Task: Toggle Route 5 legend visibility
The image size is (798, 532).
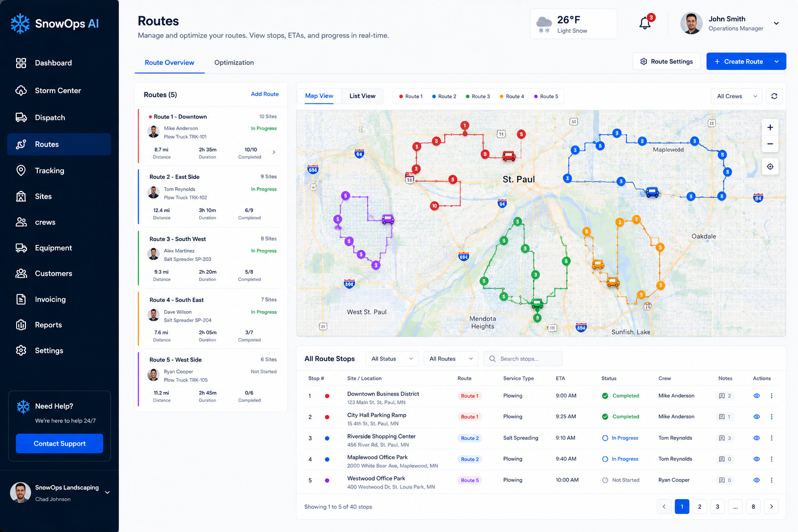Action: pos(546,97)
